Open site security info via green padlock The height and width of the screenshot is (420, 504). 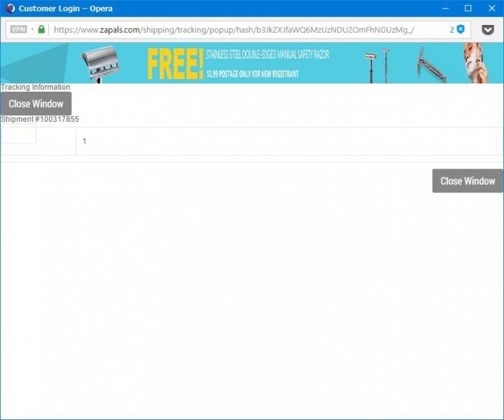[41, 30]
